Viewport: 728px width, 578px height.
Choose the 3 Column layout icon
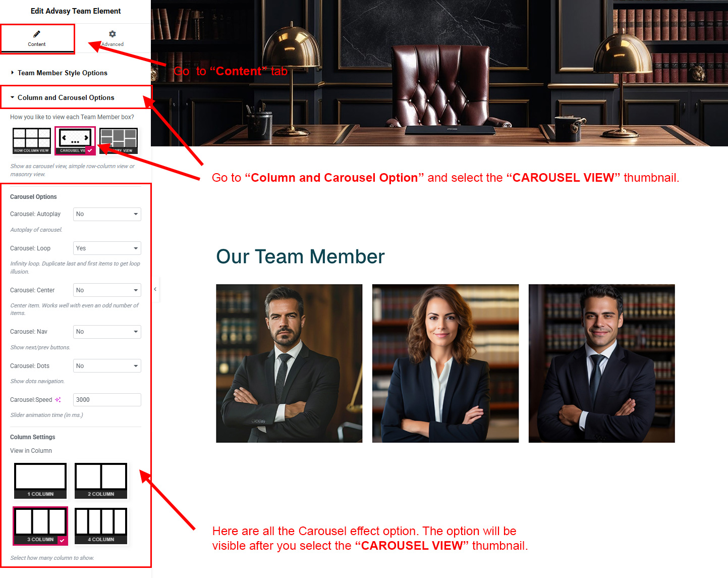[40, 526]
